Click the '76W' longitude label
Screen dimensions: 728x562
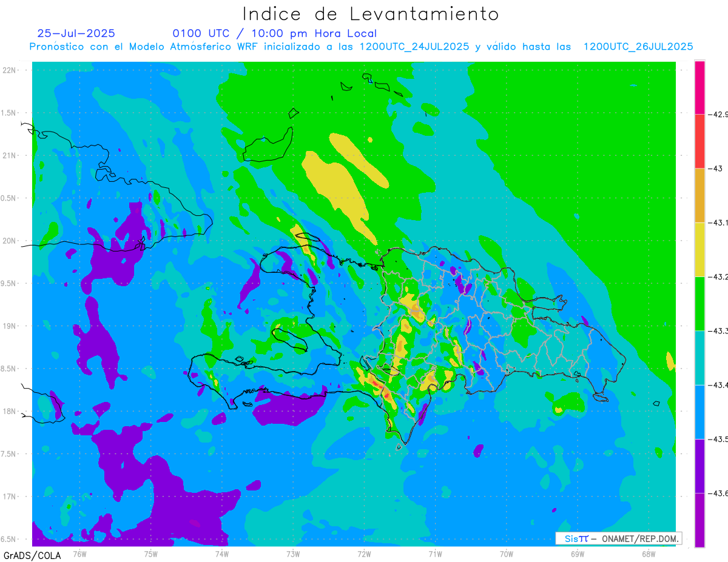79,554
